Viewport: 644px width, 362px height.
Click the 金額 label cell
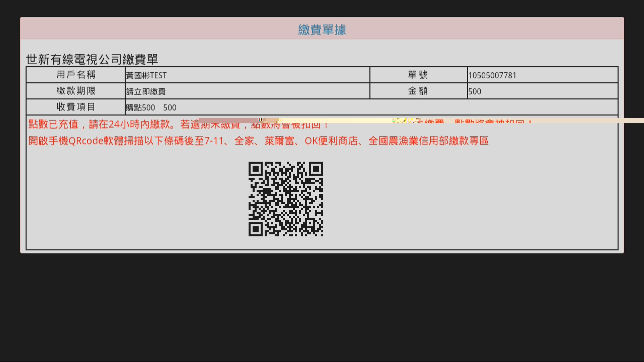point(418,90)
